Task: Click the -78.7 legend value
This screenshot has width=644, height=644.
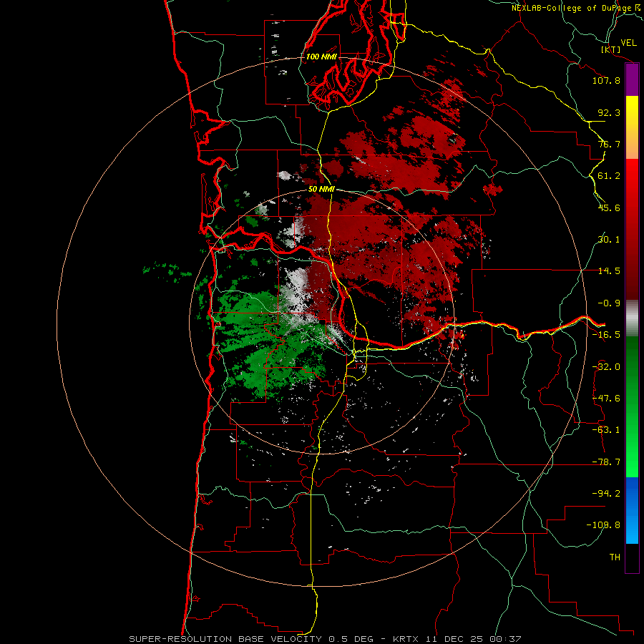Action: pos(606,462)
